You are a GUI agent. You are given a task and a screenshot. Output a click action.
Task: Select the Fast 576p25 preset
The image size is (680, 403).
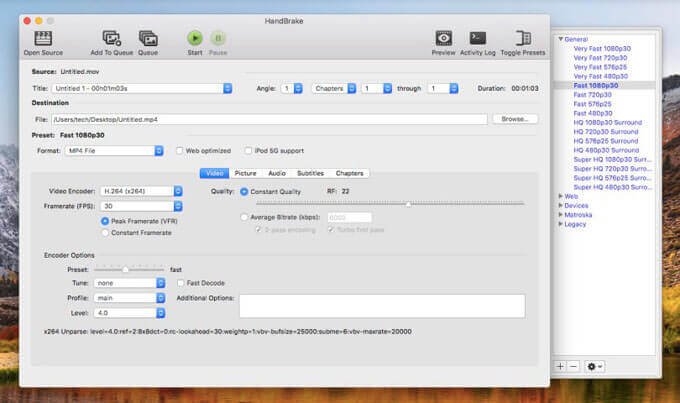[592, 104]
